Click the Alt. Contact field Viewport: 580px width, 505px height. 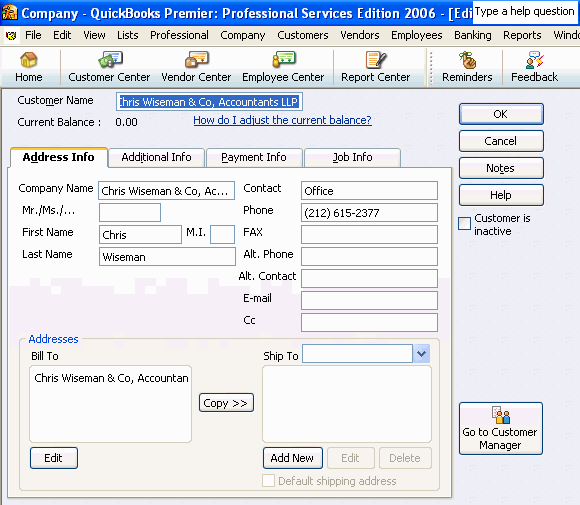click(369, 279)
